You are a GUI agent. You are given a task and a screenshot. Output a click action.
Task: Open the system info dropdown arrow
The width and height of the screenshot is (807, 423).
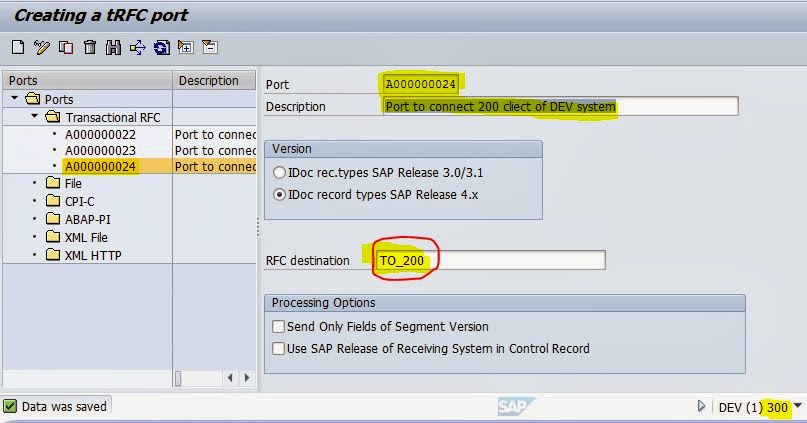pyautogui.click(x=797, y=406)
